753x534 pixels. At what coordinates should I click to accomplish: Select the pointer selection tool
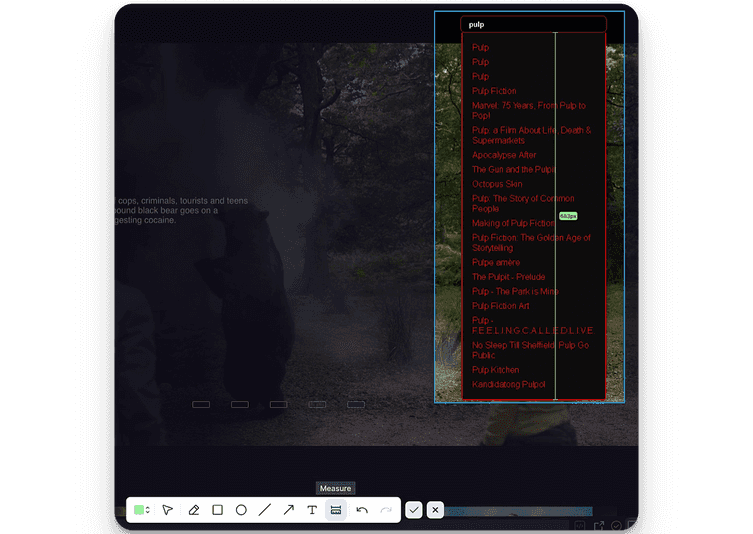pos(168,510)
